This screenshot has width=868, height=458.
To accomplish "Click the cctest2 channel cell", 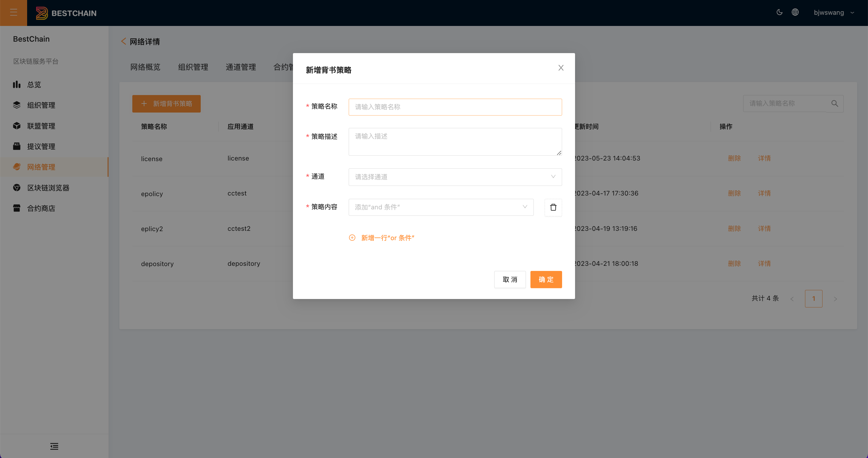I will point(239,228).
